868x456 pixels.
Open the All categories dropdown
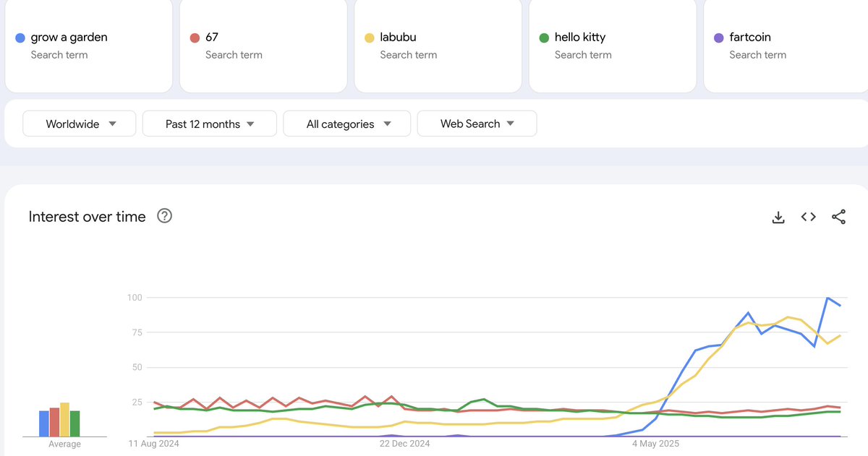(347, 124)
